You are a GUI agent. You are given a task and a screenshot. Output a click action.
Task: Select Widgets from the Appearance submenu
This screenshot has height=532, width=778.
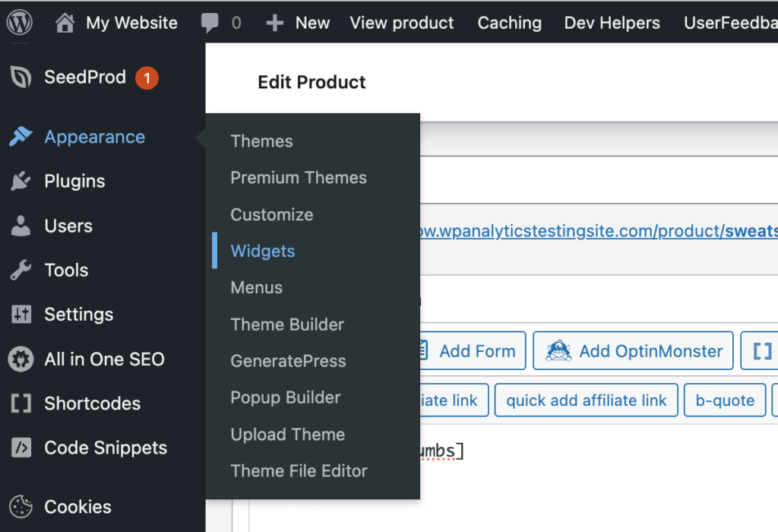click(262, 251)
